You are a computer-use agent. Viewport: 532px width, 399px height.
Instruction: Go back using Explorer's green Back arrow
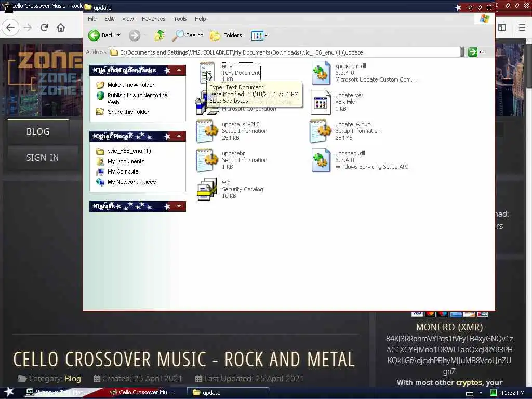(94, 35)
